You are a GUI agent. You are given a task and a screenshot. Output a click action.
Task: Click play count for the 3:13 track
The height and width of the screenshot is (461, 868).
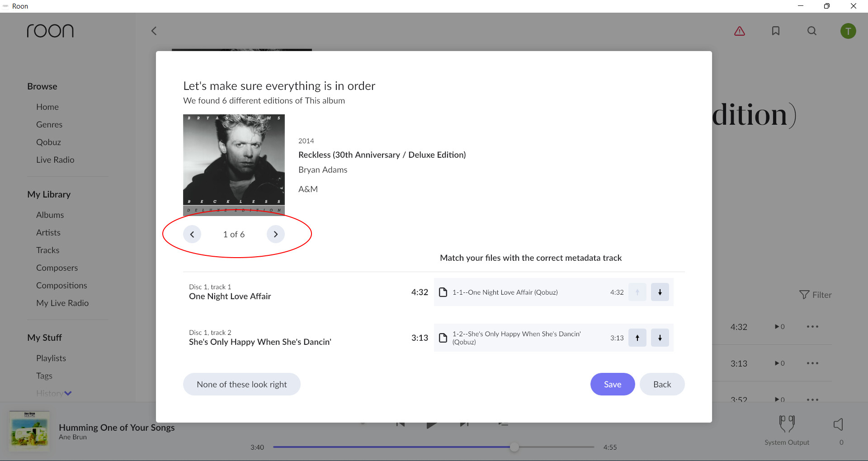(780, 363)
